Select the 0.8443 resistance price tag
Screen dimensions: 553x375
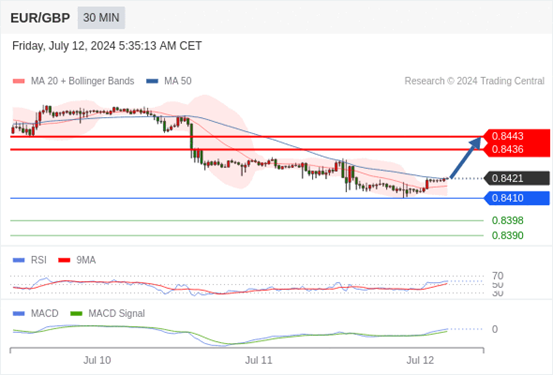click(x=517, y=136)
